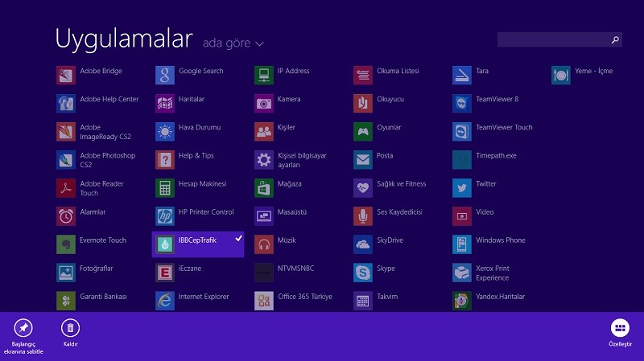Open Help & Tips icon
Image resolution: width=644 pixels, height=361 pixels.
click(x=165, y=160)
